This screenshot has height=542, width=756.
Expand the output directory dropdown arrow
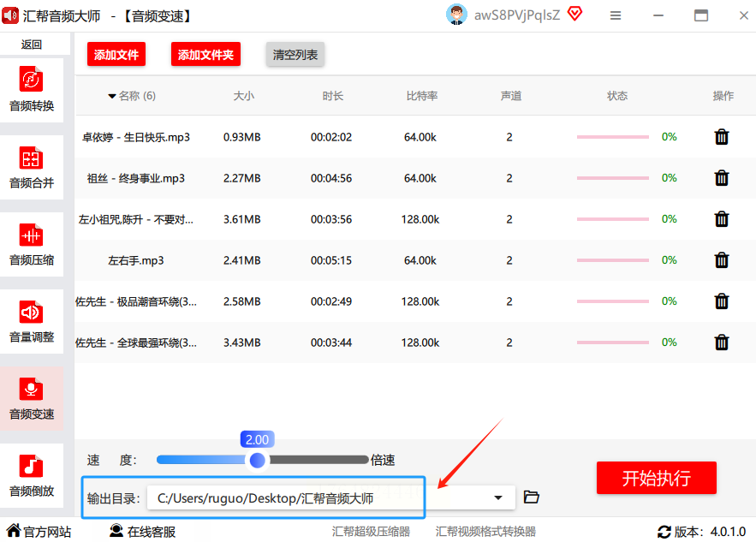[x=498, y=497]
